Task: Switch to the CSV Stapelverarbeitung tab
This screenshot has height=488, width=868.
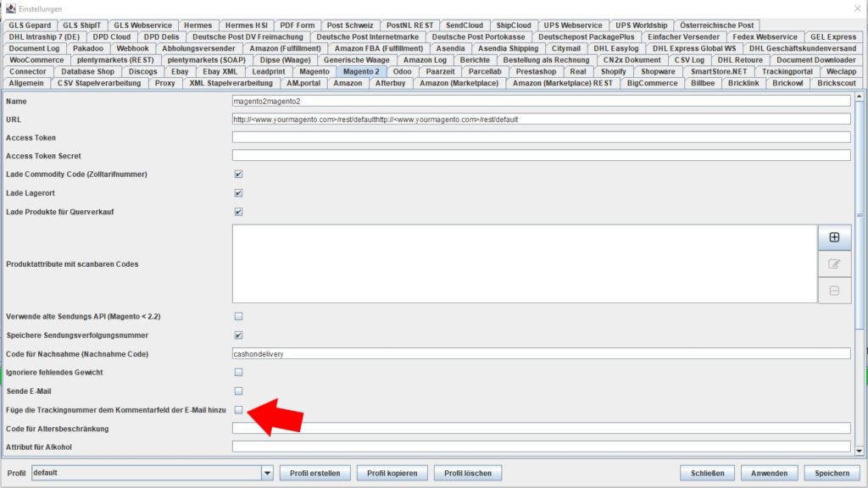Action: (x=99, y=83)
